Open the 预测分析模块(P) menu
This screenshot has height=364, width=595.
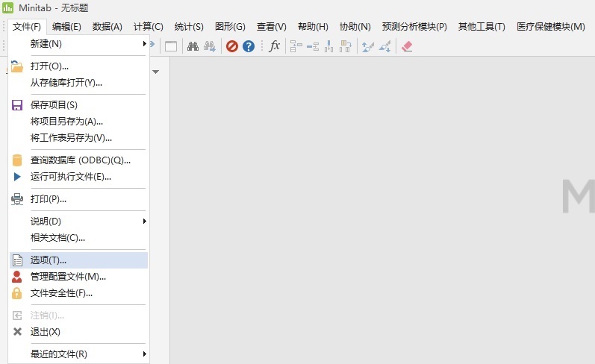[x=414, y=27]
